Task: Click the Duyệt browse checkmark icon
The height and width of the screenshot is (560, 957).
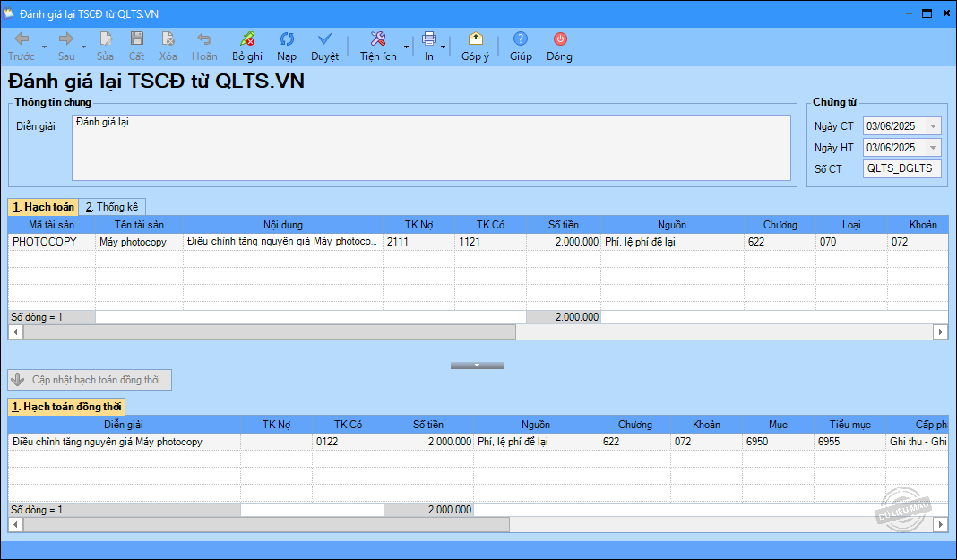Action: 324,39
